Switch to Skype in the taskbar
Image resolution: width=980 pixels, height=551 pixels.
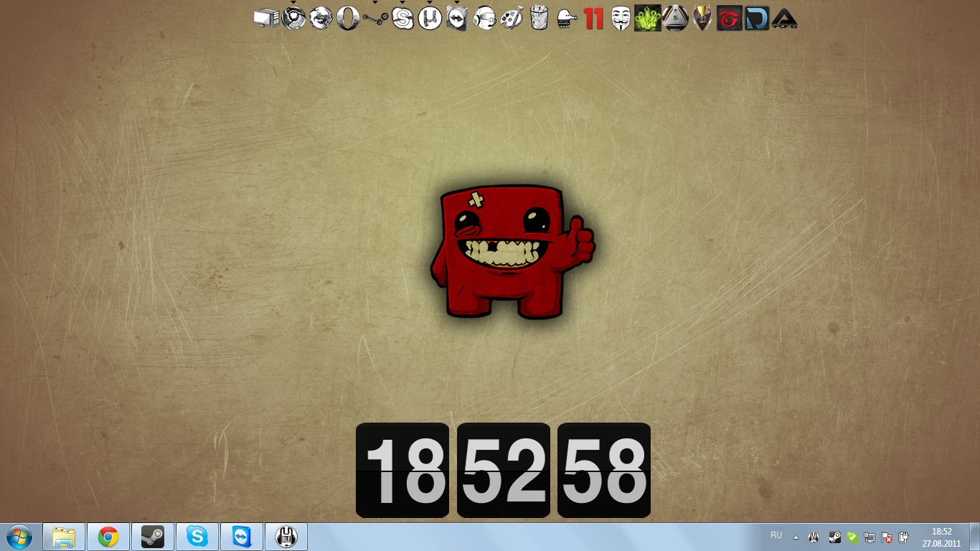click(197, 537)
